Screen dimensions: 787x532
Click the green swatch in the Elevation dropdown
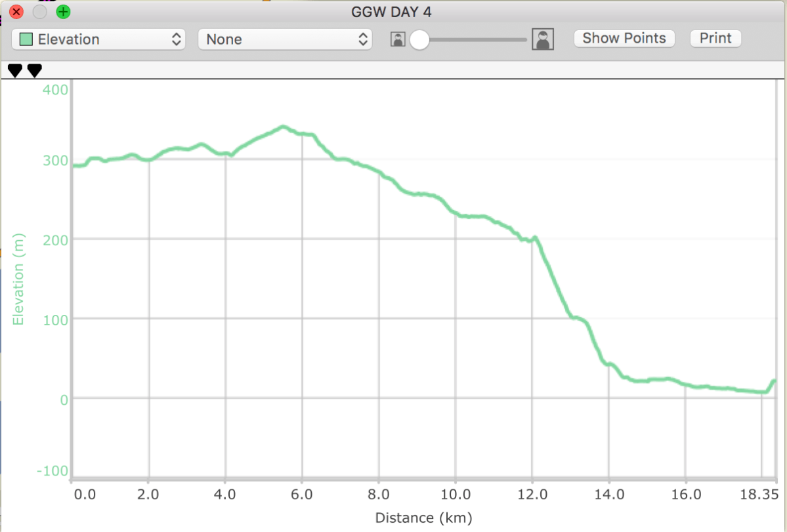point(26,39)
